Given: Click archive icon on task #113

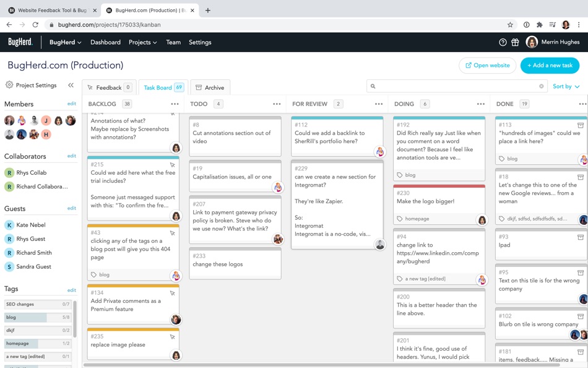Looking at the screenshot, I should click(581, 125).
